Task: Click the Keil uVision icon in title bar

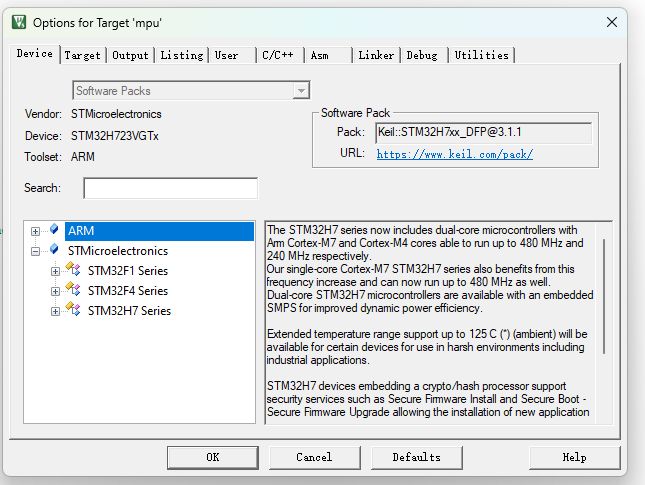Action: (x=19, y=22)
